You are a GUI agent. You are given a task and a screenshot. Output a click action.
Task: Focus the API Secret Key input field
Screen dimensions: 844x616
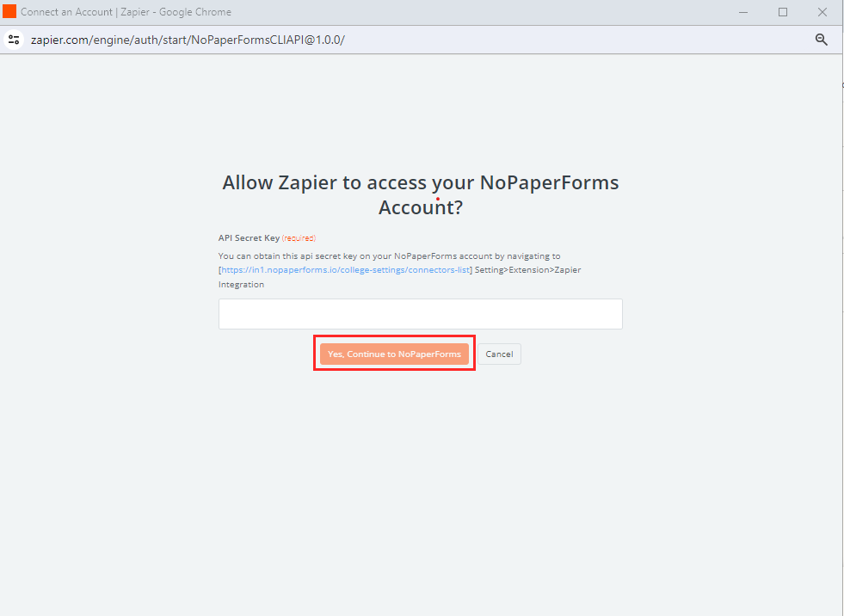point(421,314)
